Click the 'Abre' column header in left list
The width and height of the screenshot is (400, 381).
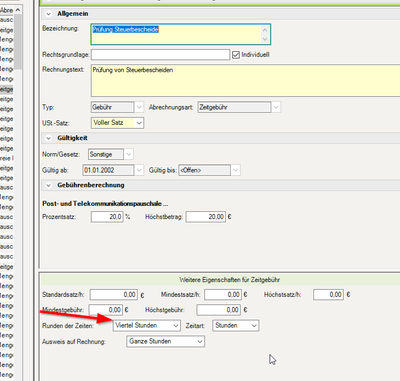pos(6,10)
